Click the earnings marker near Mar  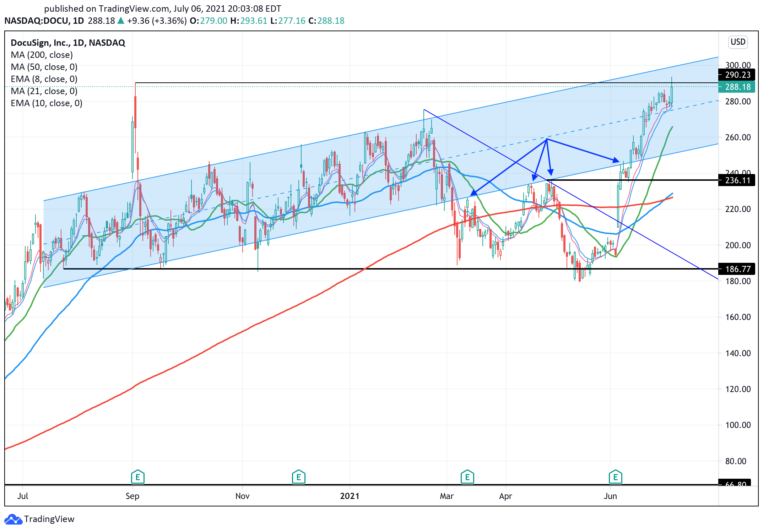(x=467, y=477)
